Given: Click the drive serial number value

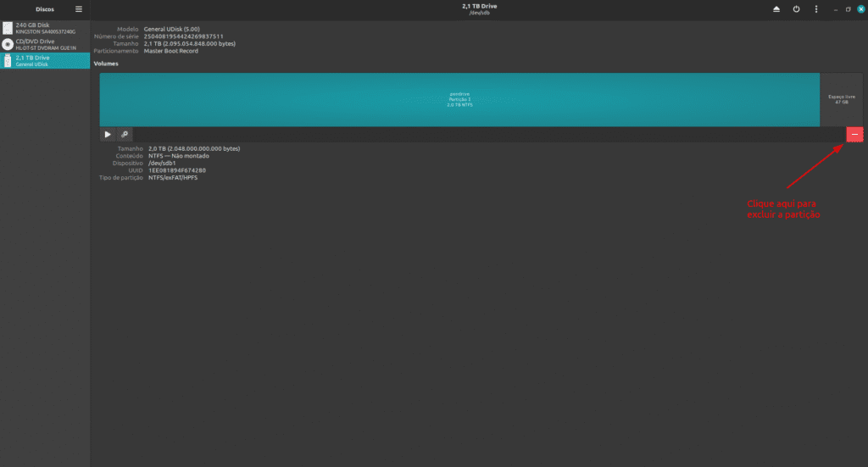Looking at the screenshot, I should click(183, 36).
